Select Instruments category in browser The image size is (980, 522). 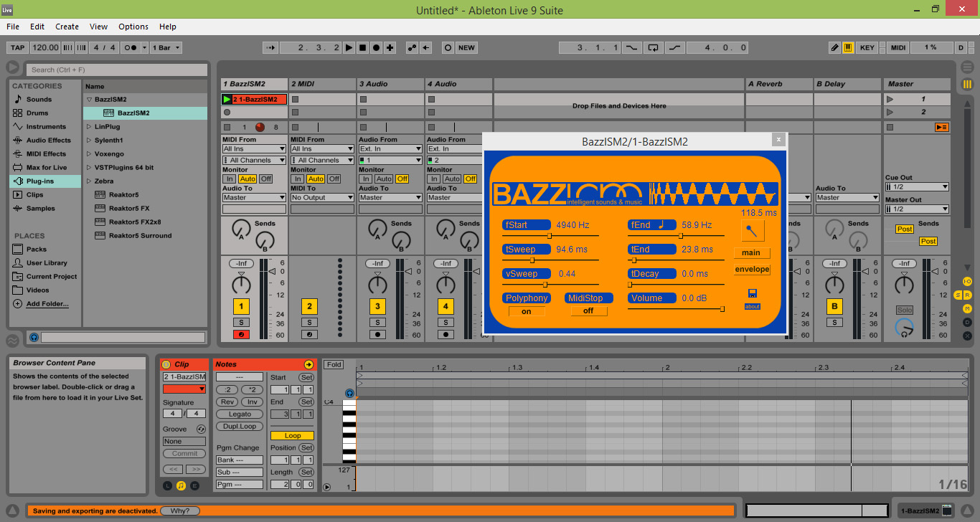click(46, 126)
